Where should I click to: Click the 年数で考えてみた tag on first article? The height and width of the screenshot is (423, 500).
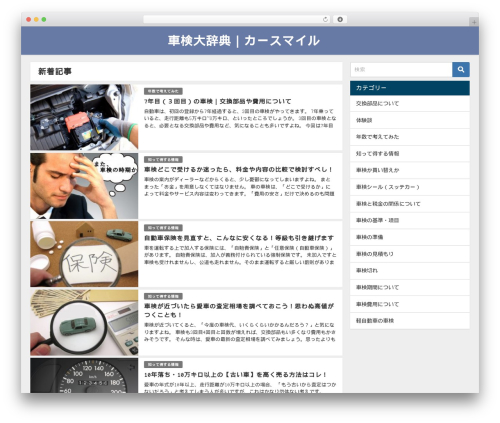click(x=163, y=91)
